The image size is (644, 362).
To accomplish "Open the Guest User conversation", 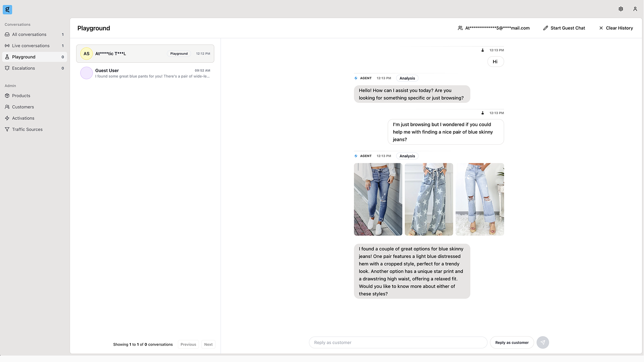I will coord(145,73).
